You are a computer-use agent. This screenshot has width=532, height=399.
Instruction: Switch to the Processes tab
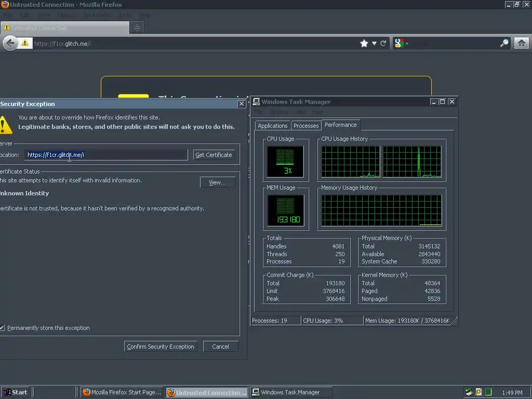(306, 126)
